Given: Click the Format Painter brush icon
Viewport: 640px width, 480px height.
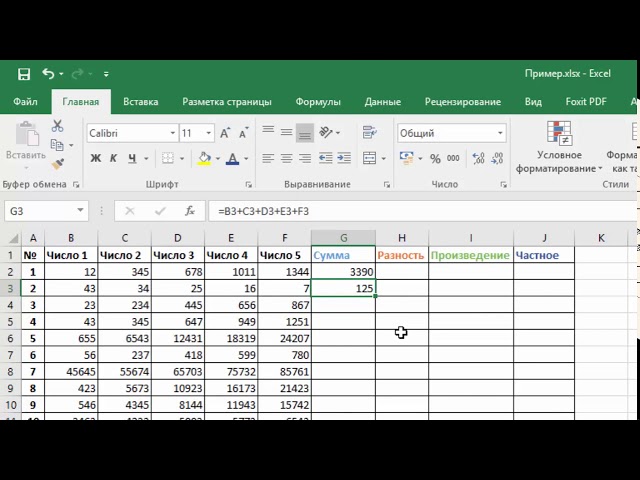Looking at the screenshot, I should [57, 163].
